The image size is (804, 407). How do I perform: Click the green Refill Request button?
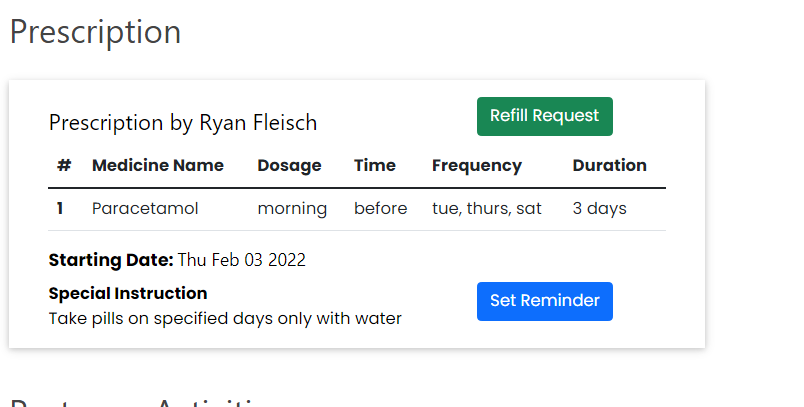coord(544,116)
